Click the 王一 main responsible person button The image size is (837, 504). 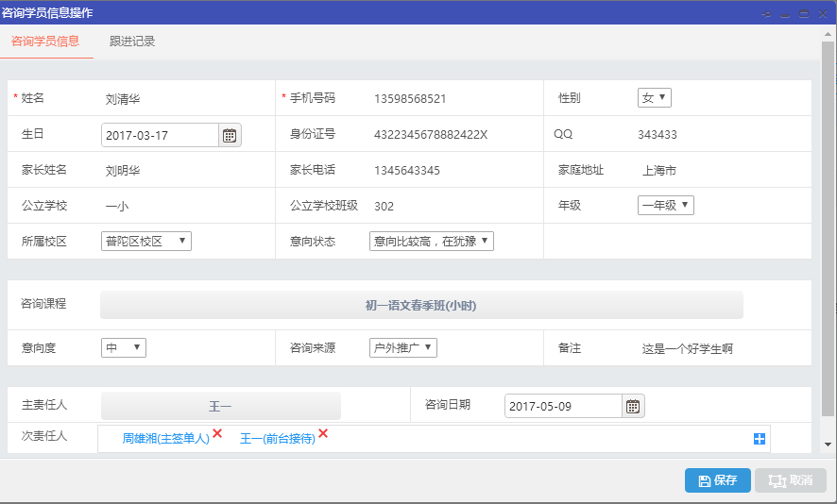[x=220, y=407]
